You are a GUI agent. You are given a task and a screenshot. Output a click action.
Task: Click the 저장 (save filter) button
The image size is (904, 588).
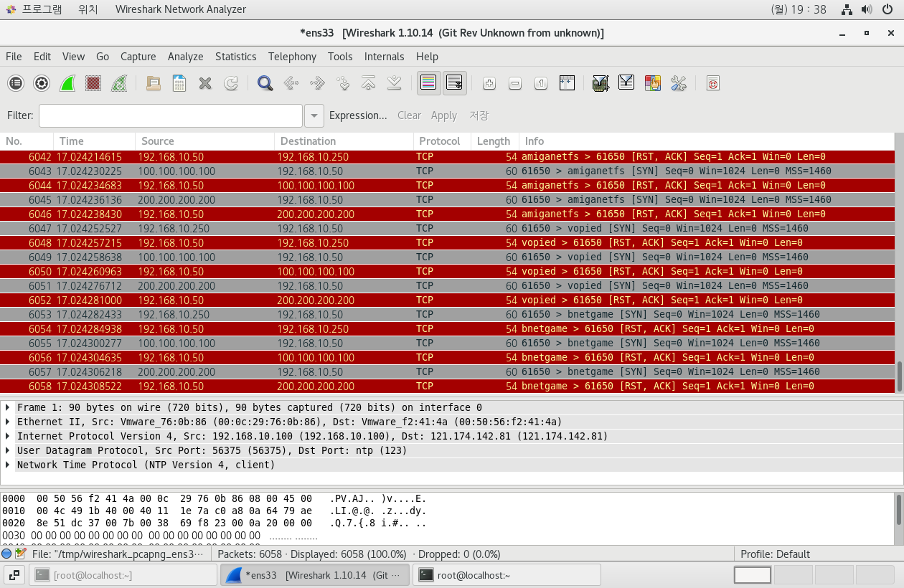[479, 115]
